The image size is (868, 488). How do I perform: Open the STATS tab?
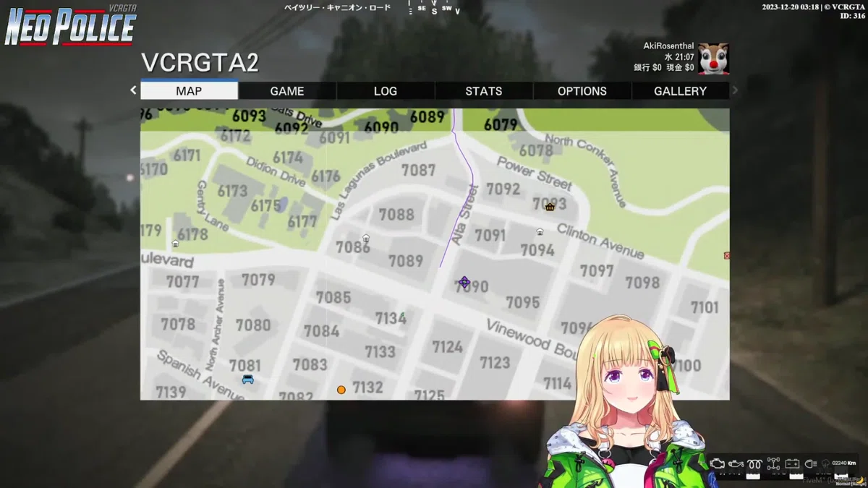[x=484, y=90]
